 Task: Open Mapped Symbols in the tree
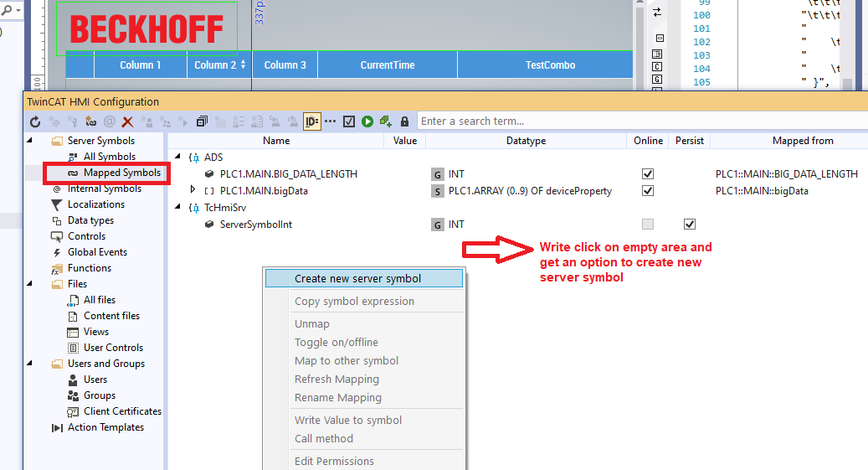coord(122,173)
